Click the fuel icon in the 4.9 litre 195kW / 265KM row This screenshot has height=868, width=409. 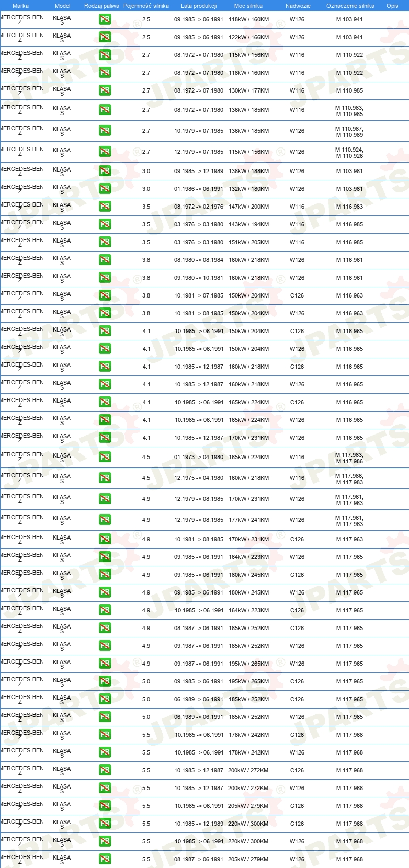click(105, 664)
